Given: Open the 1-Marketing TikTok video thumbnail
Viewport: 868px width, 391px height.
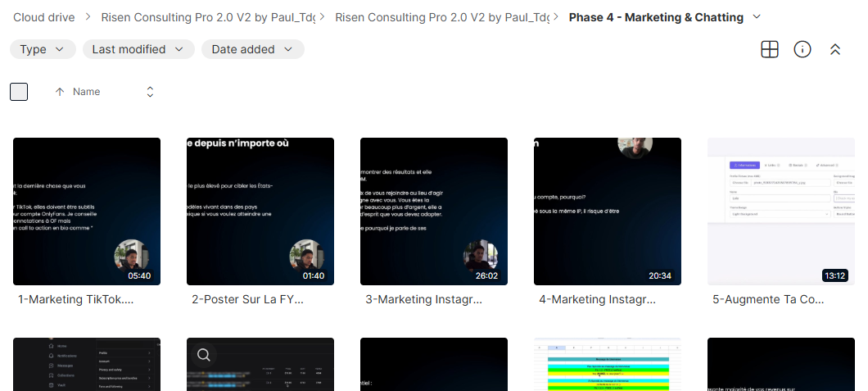Looking at the screenshot, I should point(87,211).
